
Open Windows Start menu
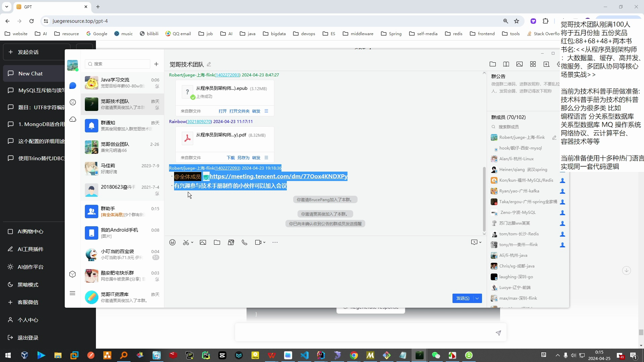pyautogui.click(x=8, y=355)
